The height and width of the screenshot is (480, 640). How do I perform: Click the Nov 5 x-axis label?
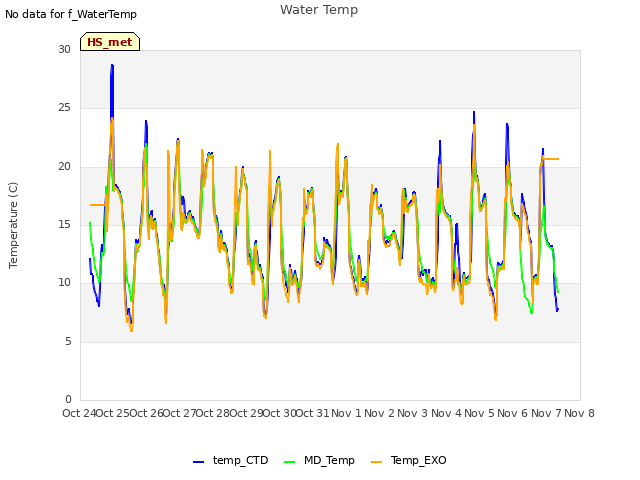(479, 413)
